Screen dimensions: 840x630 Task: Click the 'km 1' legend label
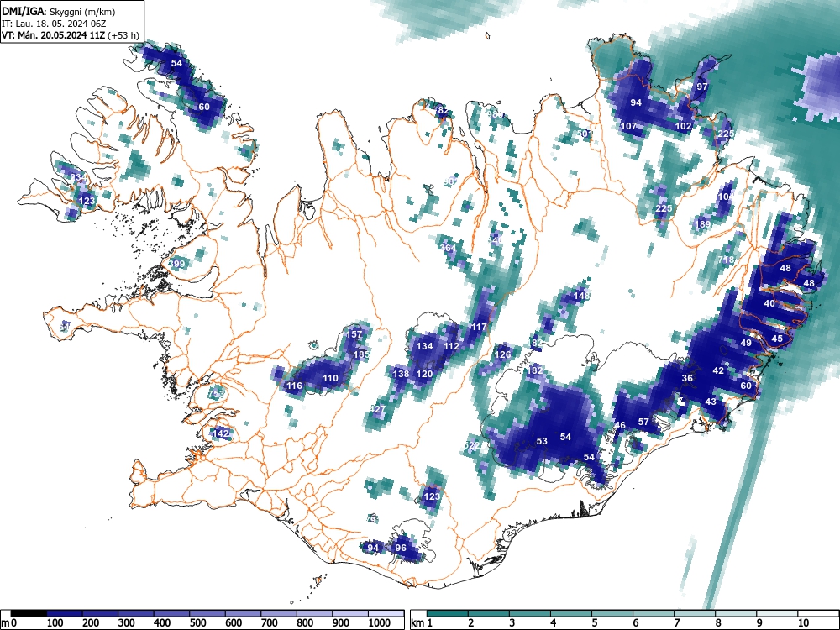coord(423,623)
